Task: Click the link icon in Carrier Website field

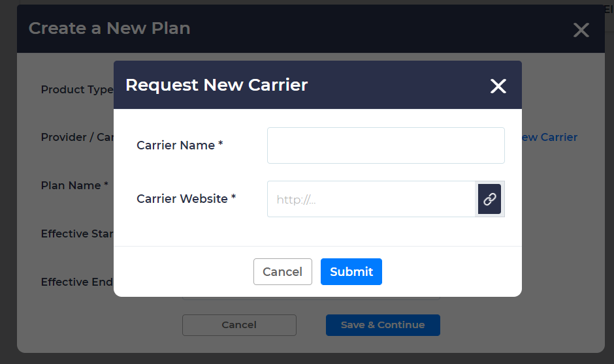Action: coord(489,199)
